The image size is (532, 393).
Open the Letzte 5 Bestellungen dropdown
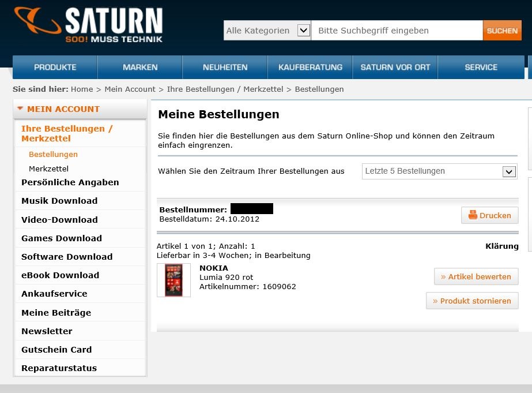point(440,171)
